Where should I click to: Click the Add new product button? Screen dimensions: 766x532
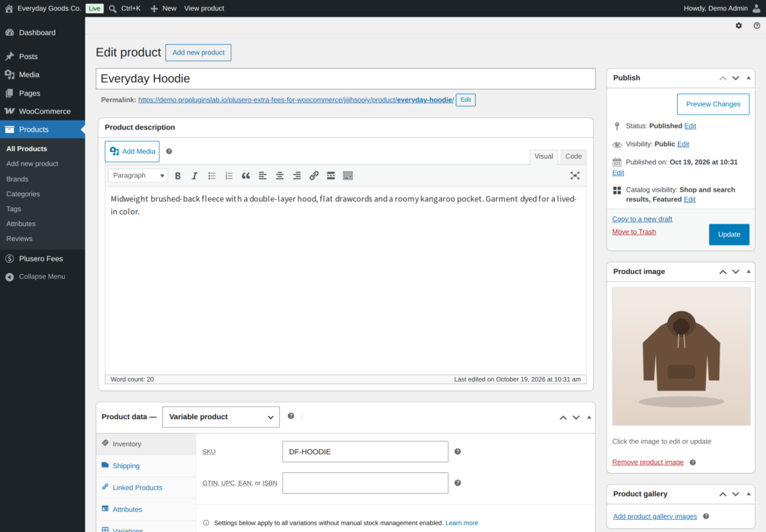click(x=198, y=53)
